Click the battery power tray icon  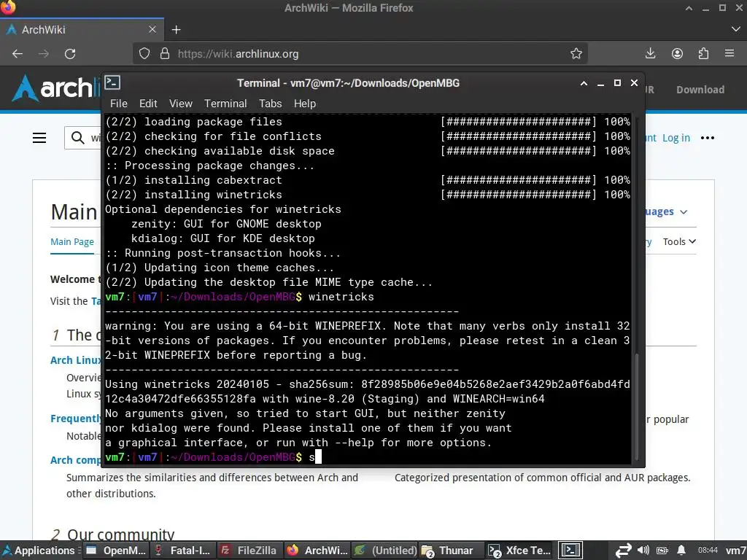coord(662,551)
